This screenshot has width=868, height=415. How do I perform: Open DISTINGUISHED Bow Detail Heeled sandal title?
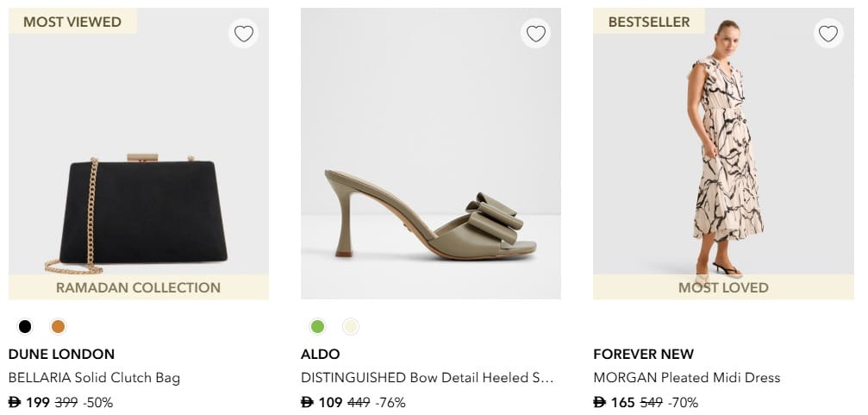click(x=427, y=378)
